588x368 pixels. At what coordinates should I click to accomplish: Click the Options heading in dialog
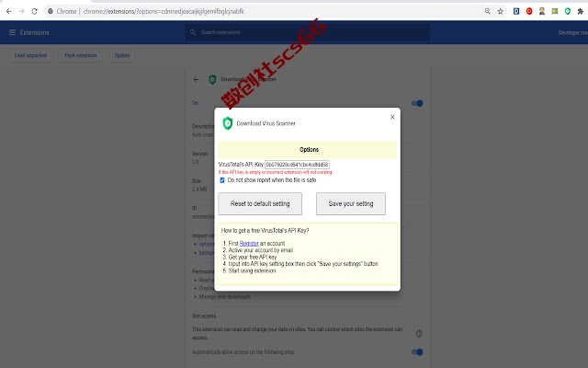[309, 149]
